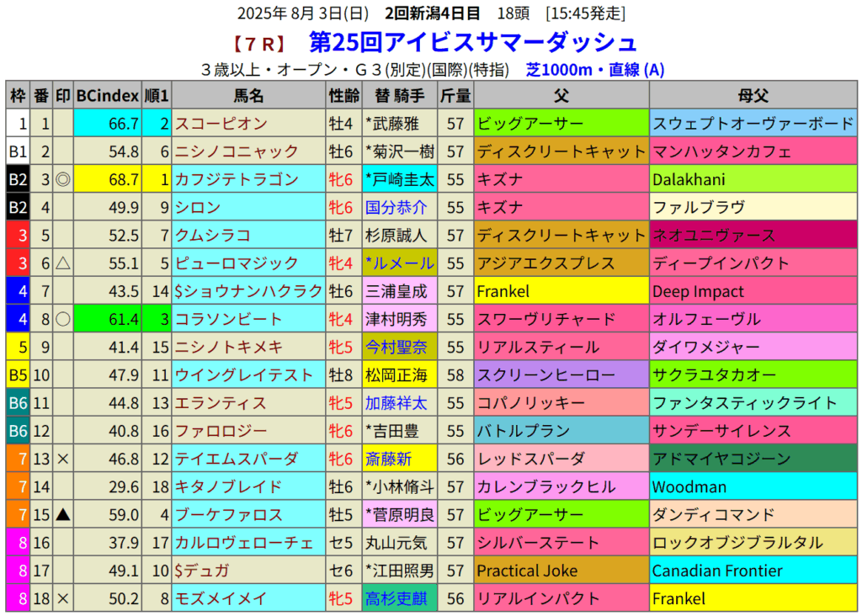Click the yellow 68.7 BCindex cell
The width and height of the screenshot is (862, 616).
(x=107, y=179)
